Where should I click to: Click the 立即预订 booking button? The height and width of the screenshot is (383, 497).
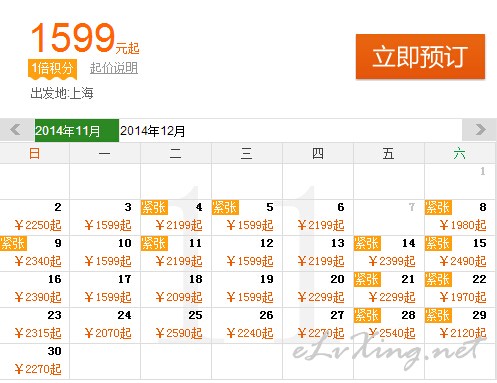click(420, 56)
